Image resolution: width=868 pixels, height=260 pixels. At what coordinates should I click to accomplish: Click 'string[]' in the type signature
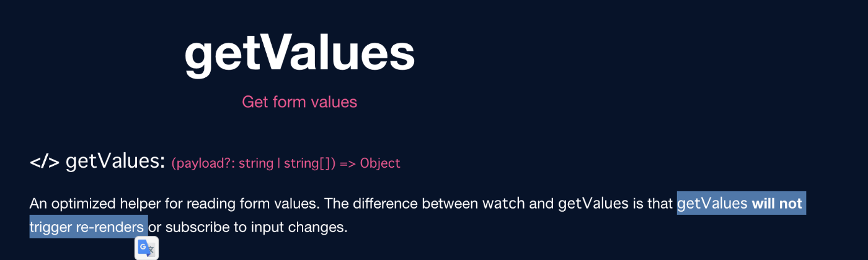pyautogui.click(x=307, y=164)
